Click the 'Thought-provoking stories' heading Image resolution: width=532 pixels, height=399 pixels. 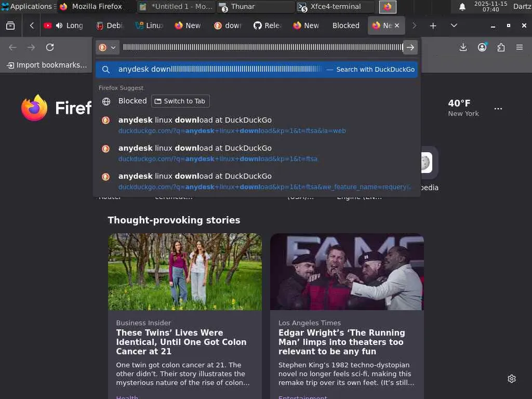tap(174, 220)
